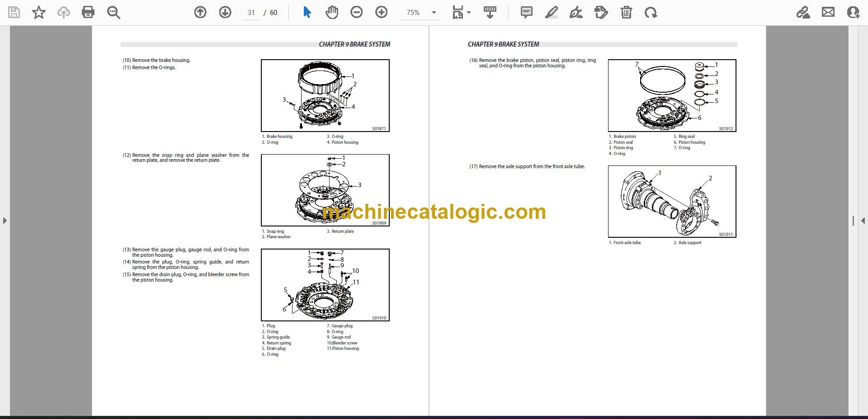
Task: Click the stamp tool icon
Action: [601, 13]
